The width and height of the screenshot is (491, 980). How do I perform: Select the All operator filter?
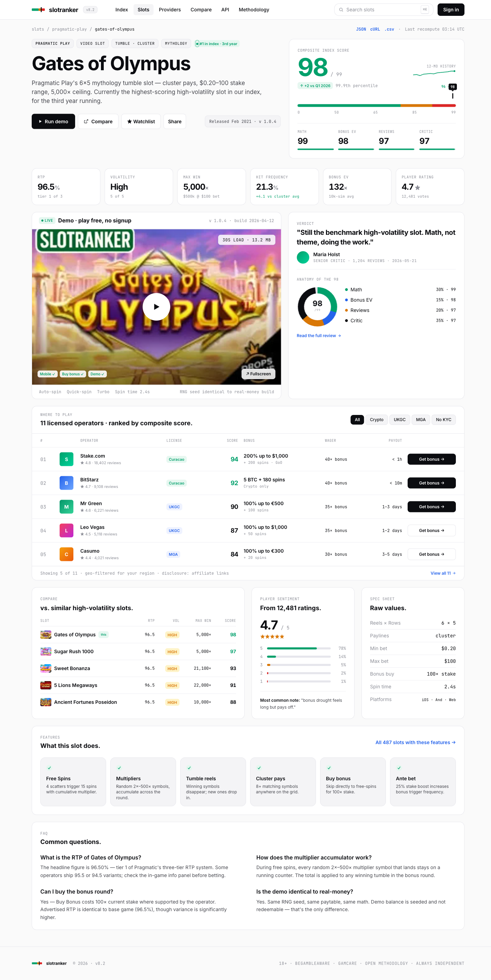tap(357, 420)
